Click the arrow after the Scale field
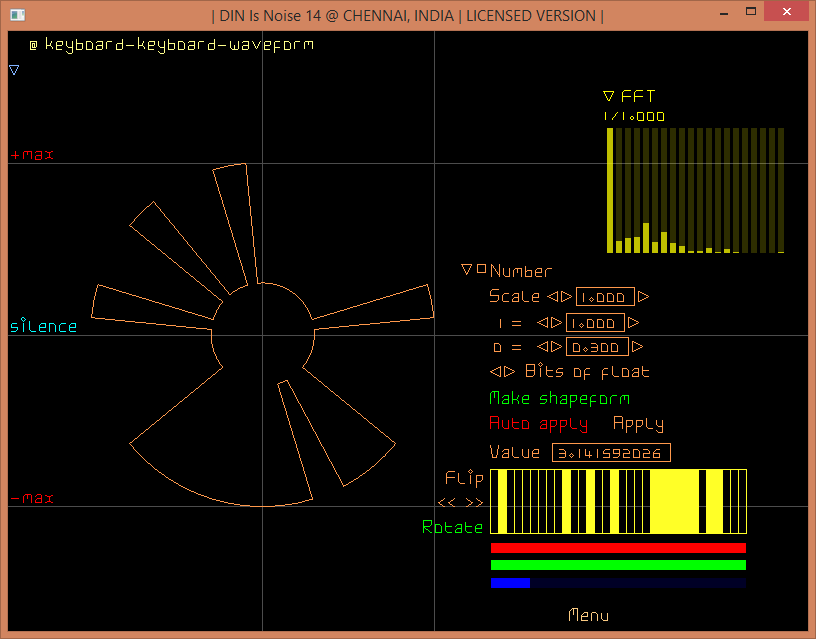The width and height of the screenshot is (816, 639). (644, 297)
